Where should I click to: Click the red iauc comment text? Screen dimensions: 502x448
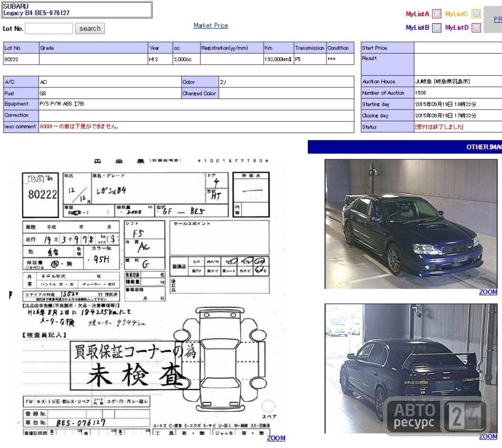(x=79, y=127)
